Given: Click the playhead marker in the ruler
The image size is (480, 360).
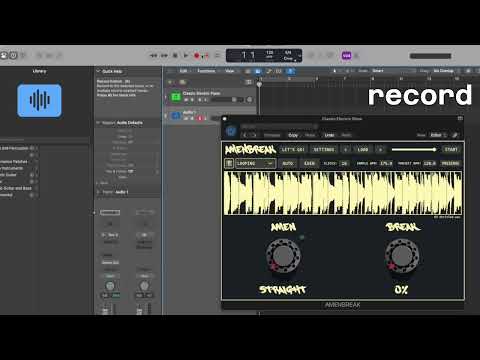Looking at the screenshot, I should pyautogui.click(x=259, y=84).
